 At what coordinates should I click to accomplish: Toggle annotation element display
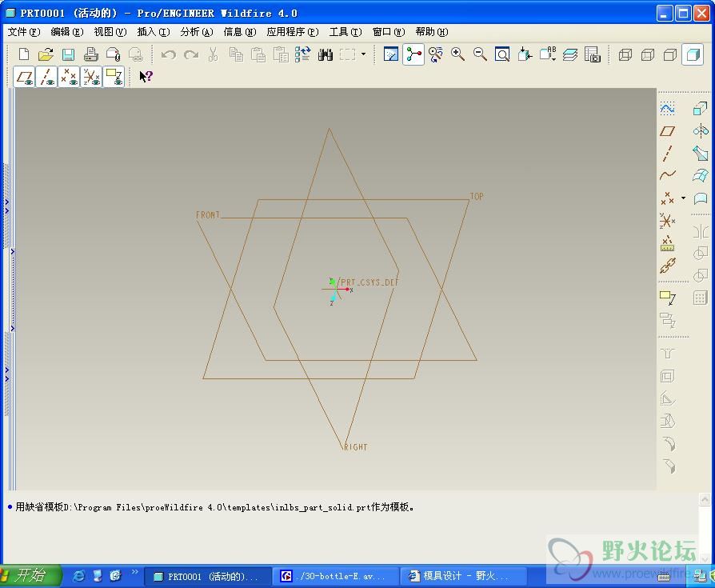click(114, 77)
